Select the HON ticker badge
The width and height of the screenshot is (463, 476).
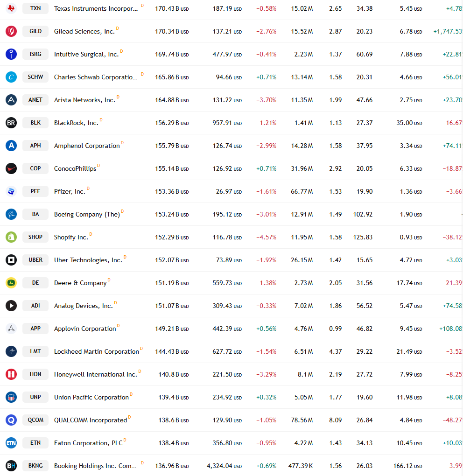pyautogui.click(x=35, y=374)
